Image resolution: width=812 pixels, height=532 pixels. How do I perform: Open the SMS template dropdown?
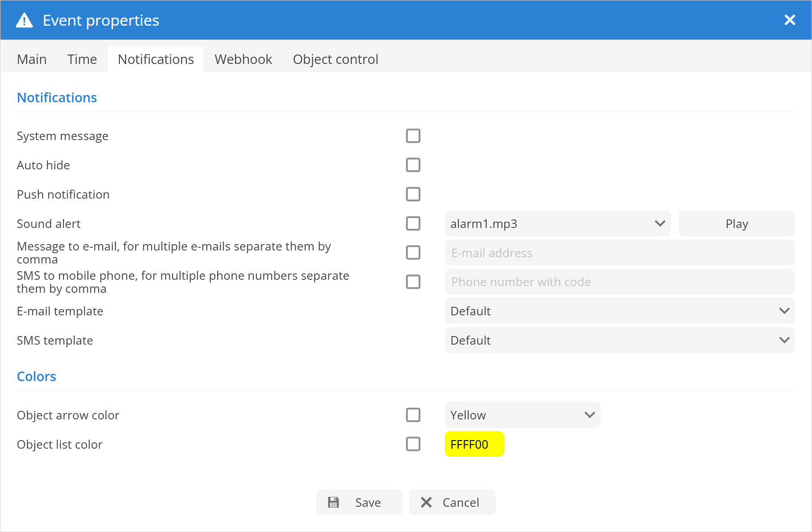coord(619,341)
